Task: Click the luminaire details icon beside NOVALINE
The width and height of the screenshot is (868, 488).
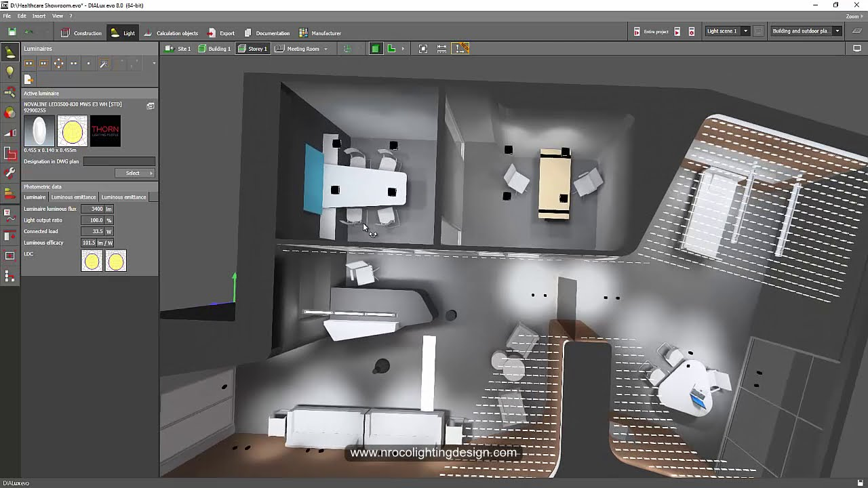Action: (x=151, y=106)
